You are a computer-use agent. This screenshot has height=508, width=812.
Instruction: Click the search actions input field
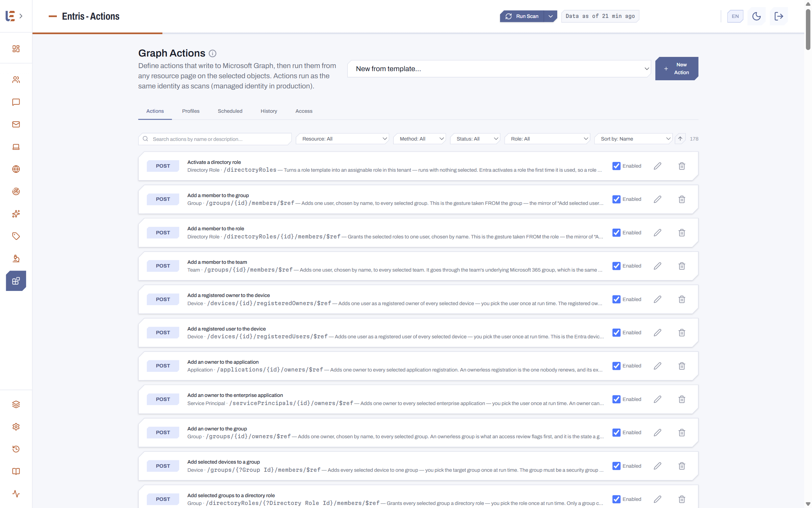click(x=215, y=139)
